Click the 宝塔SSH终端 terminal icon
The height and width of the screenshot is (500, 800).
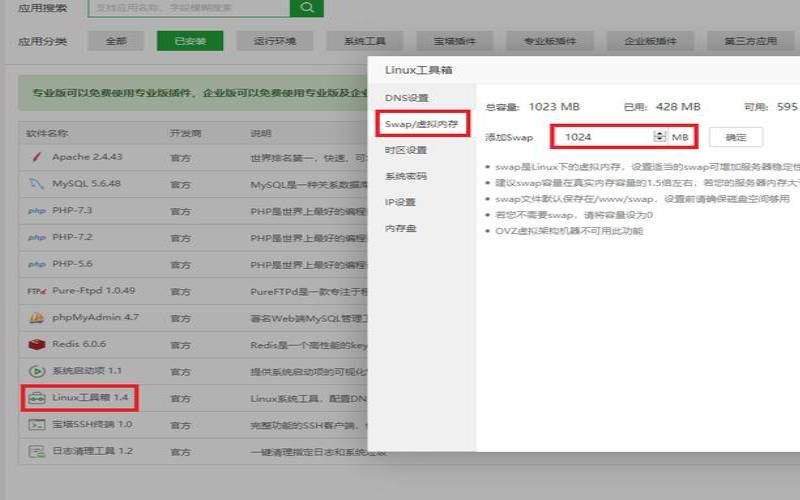click(x=36, y=424)
